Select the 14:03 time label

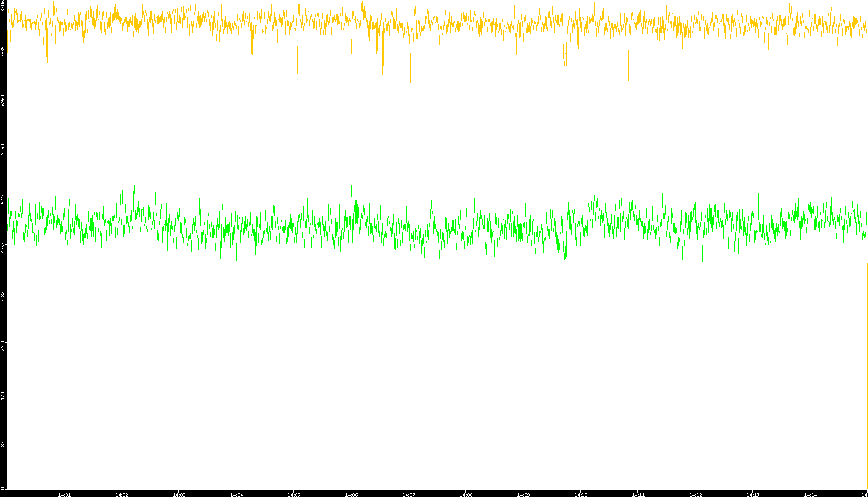coord(179,495)
